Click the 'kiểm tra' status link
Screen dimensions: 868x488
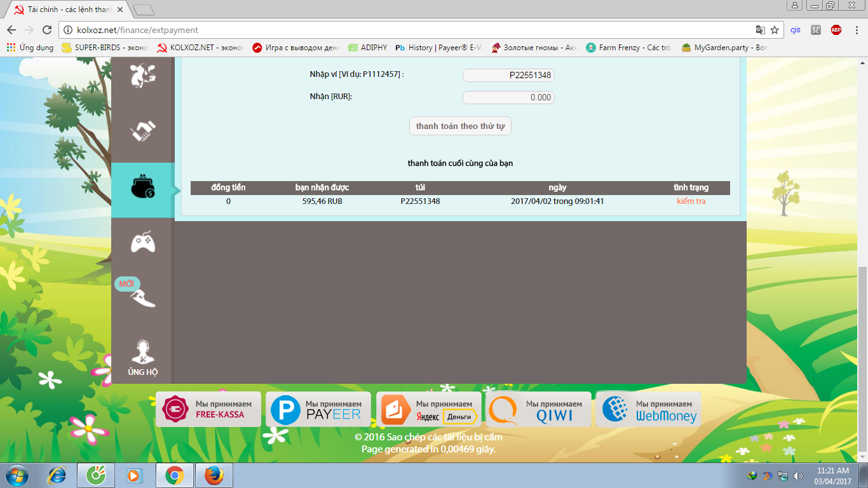pyautogui.click(x=691, y=201)
